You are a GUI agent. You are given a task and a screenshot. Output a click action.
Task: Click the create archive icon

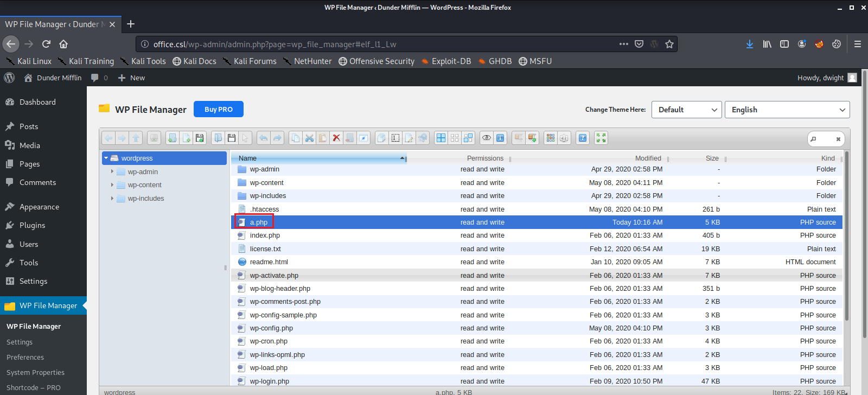[532, 138]
